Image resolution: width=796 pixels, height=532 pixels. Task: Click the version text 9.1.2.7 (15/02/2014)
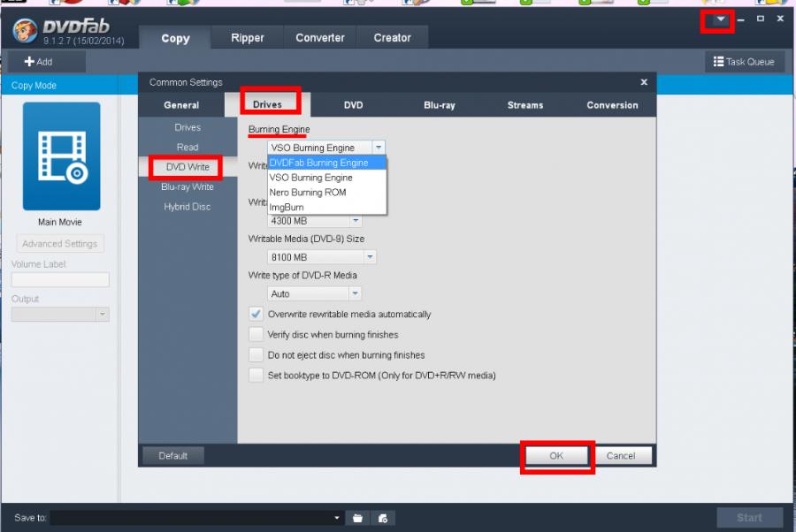[84, 41]
